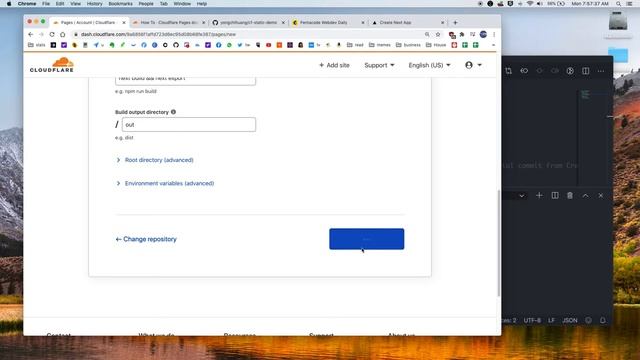Expand Environment variables (advanced) section

[x=165, y=183]
